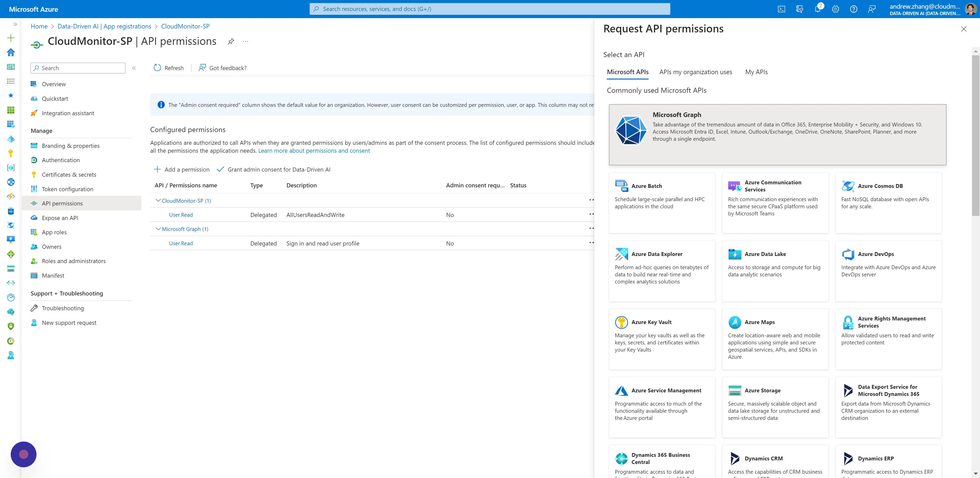Open Cloud Shell from the top bar
The width and height of the screenshot is (980, 478).
[x=781, y=9]
